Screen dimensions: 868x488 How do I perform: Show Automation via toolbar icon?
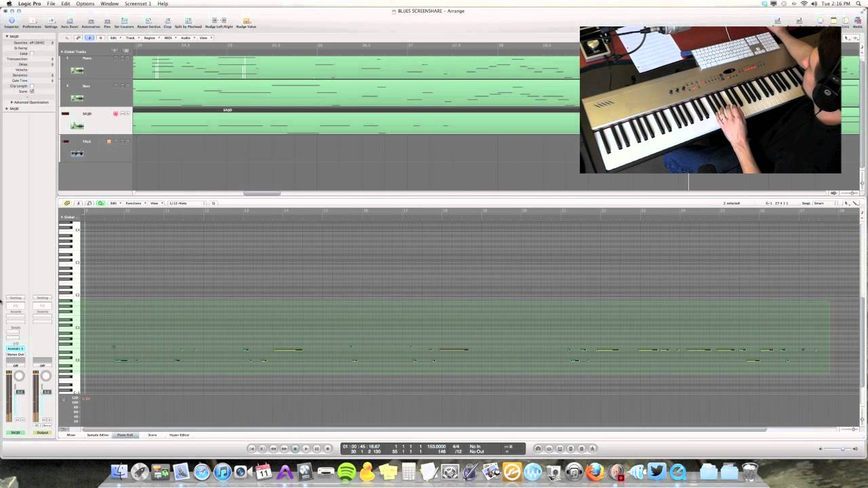(91, 21)
